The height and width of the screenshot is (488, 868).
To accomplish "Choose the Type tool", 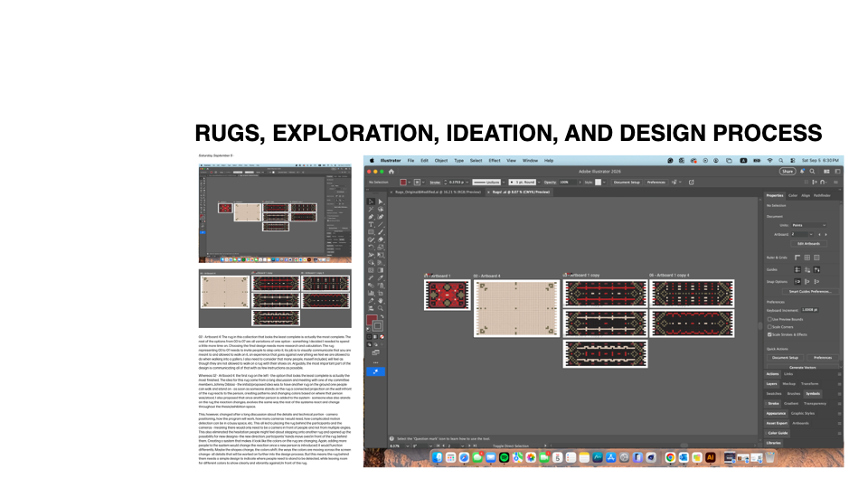I will pyautogui.click(x=371, y=224).
